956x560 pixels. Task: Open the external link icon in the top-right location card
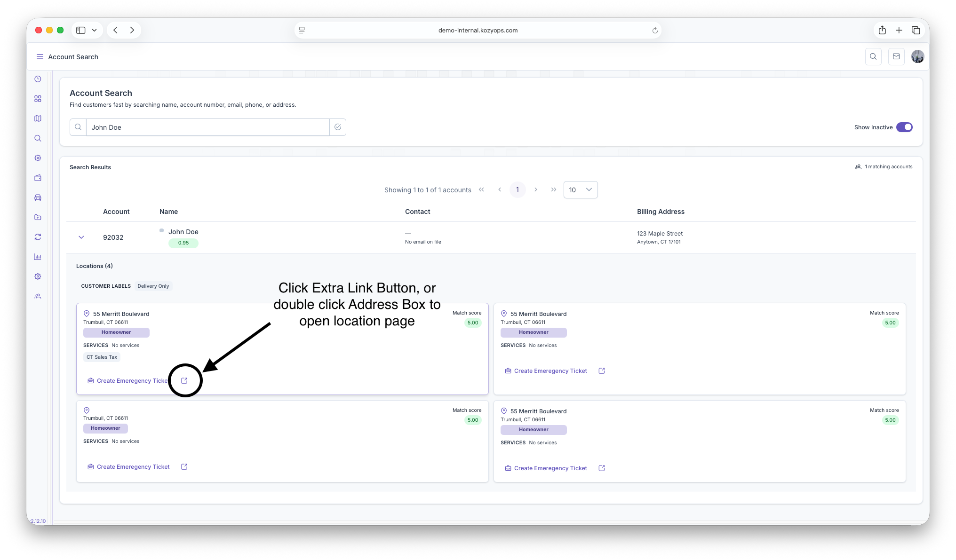point(601,371)
